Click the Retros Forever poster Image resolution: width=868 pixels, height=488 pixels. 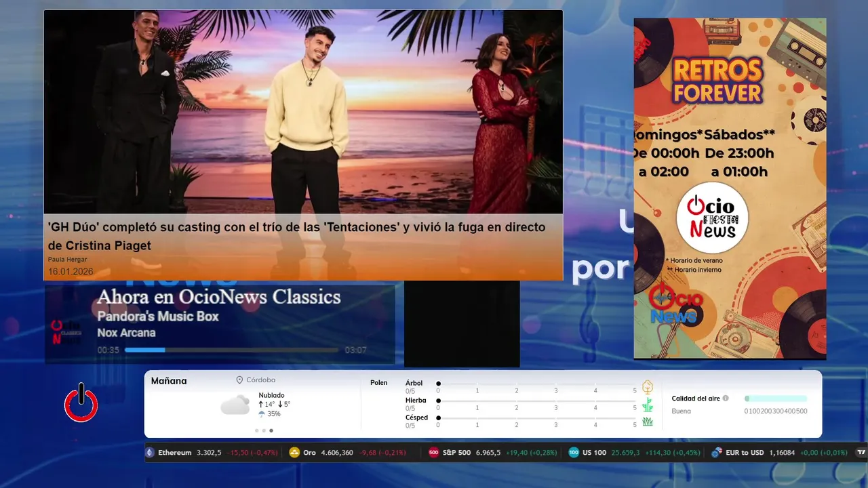730,188
